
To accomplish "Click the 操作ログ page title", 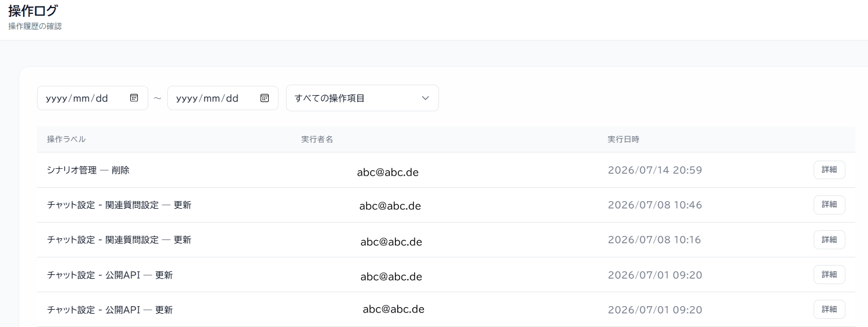I will coord(33,10).
